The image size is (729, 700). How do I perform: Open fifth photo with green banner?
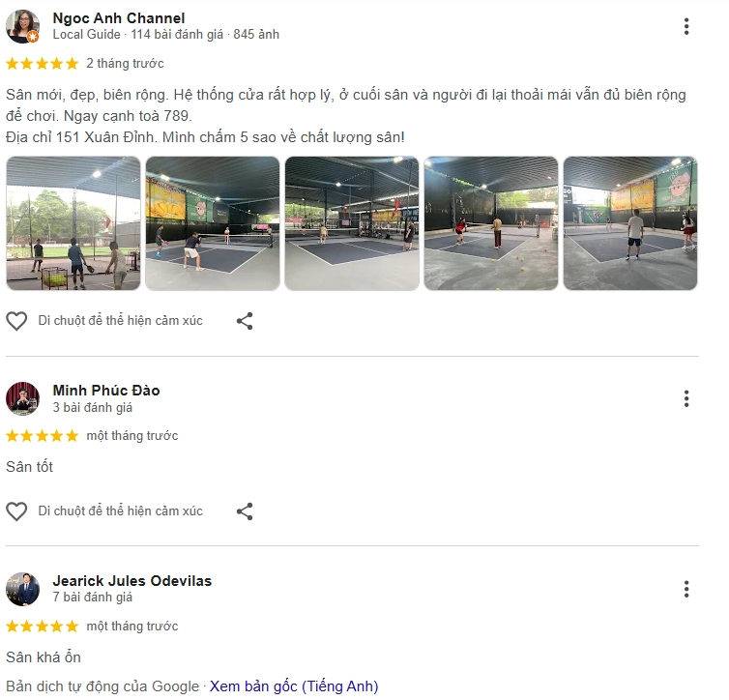[x=630, y=223]
